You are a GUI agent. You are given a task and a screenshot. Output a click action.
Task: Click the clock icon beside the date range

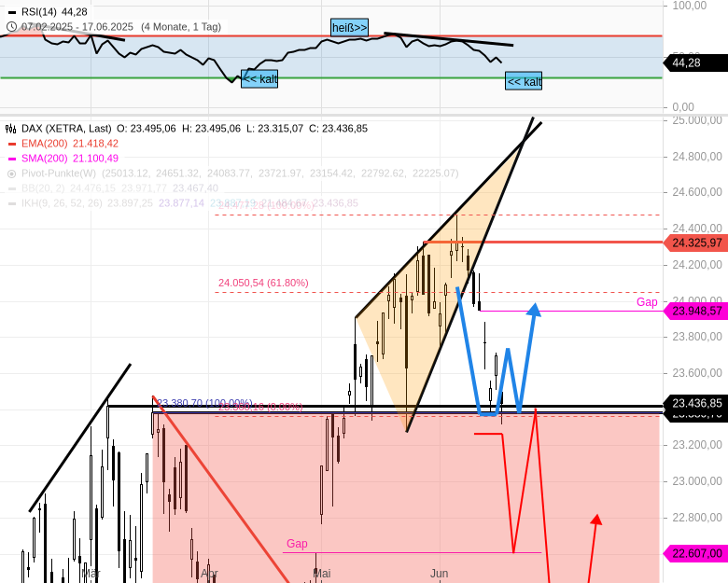click(x=11, y=27)
